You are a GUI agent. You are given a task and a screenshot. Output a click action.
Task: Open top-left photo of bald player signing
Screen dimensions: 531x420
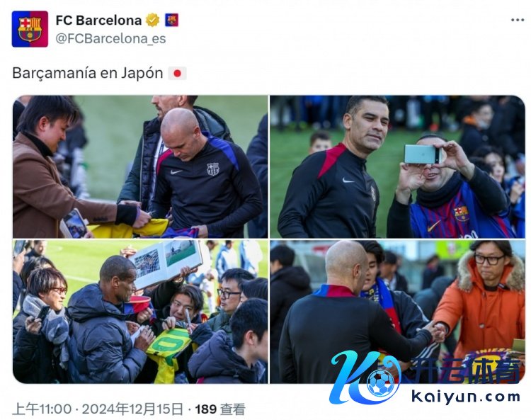(140, 166)
